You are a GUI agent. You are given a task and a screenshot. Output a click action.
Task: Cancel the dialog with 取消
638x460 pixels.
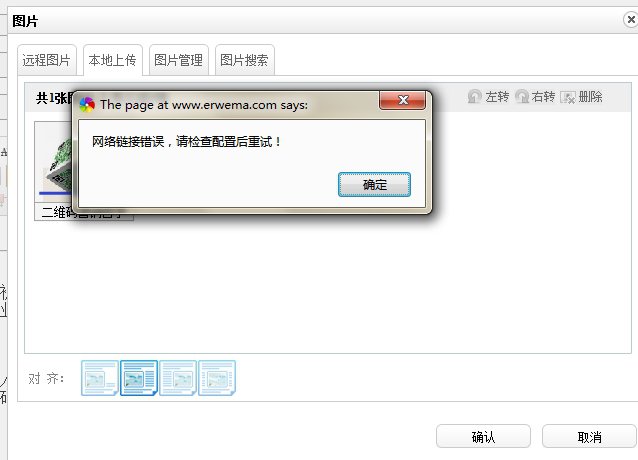click(x=589, y=436)
